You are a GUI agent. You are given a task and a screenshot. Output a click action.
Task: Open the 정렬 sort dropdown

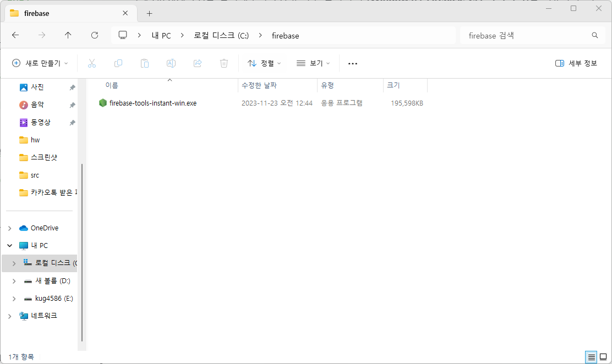click(x=264, y=63)
